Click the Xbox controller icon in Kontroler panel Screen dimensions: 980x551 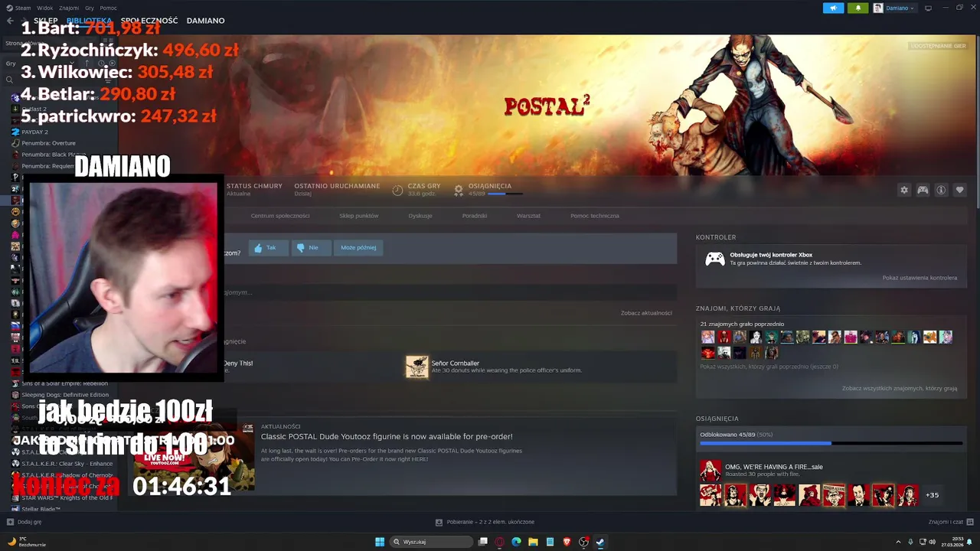pos(715,259)
